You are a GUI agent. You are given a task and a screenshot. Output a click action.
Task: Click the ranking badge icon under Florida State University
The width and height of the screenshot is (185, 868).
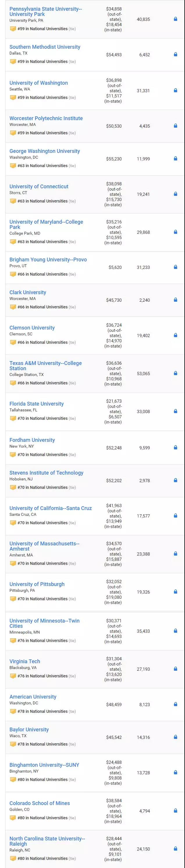13,419
